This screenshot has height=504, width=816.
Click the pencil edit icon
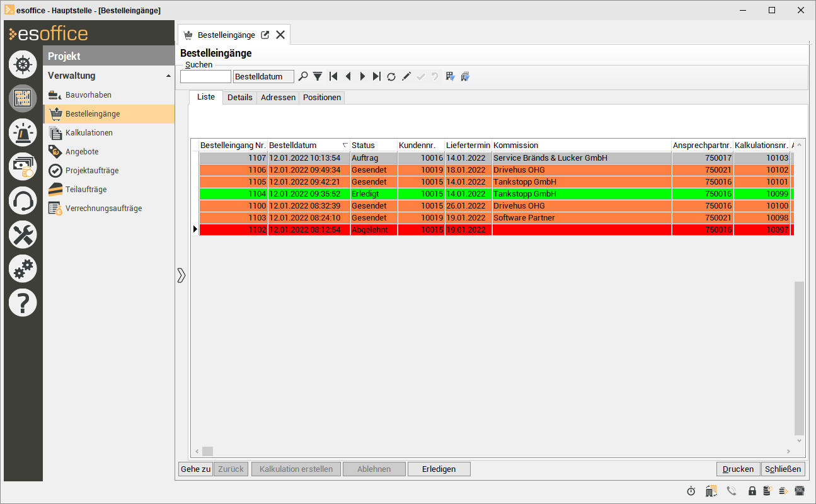tap(406, 76)
